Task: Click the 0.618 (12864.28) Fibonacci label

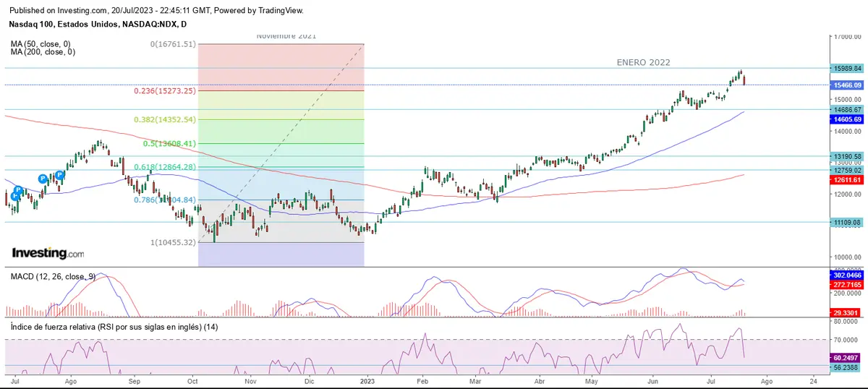Action: (165, 167)
